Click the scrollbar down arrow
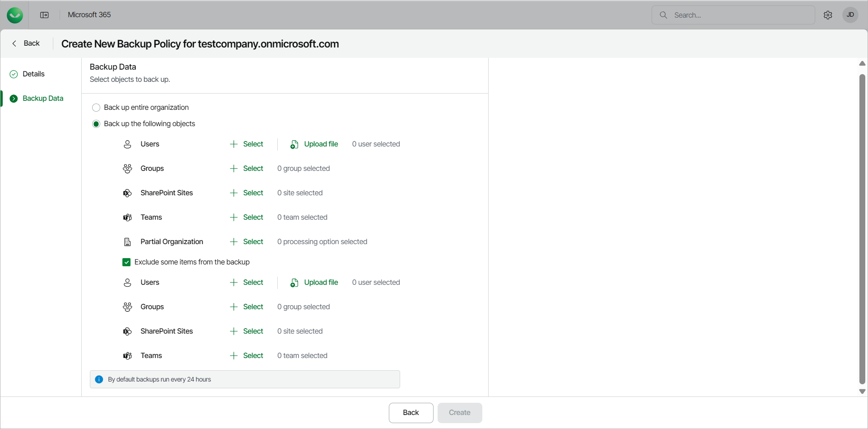Image resolution: width=868 pixels, height=429 pixels. [862, 391]
